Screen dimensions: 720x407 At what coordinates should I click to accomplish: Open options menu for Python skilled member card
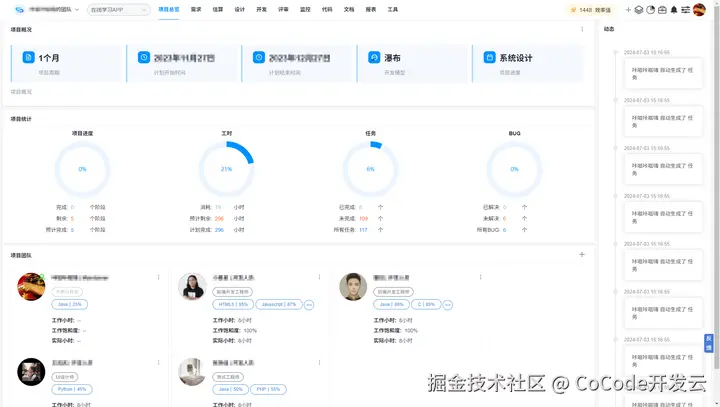(x=158, y=362)
